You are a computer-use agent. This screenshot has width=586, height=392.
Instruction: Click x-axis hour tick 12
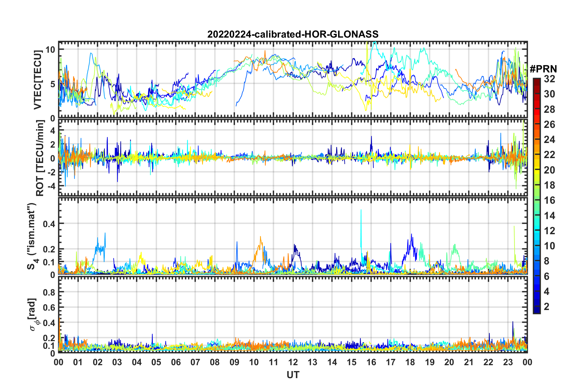293,362
